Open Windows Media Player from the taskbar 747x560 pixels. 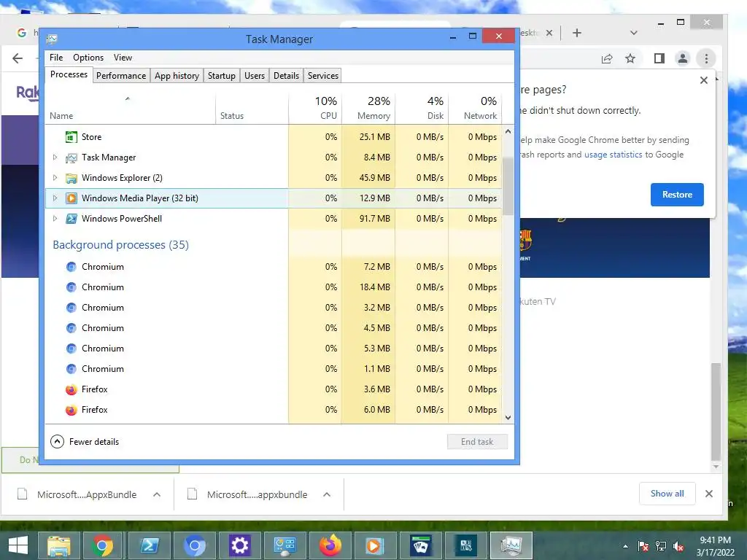[x=374, y=545]
